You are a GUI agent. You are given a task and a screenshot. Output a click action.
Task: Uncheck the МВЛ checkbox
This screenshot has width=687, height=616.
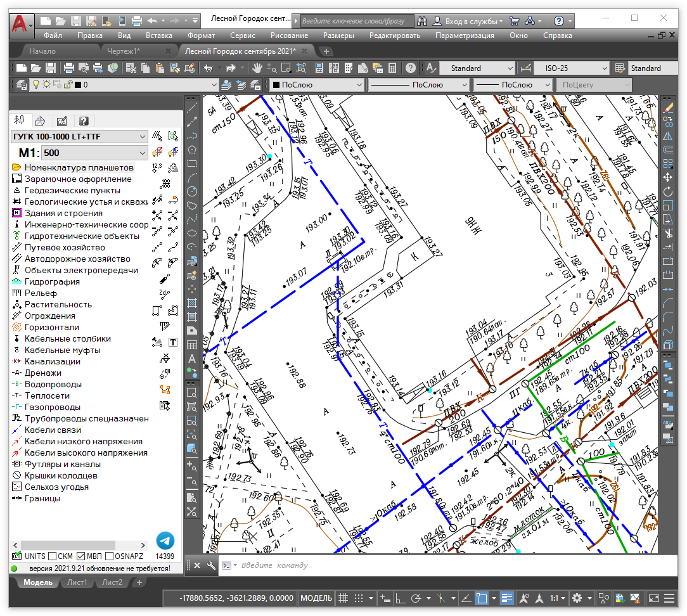coord(81,556)
